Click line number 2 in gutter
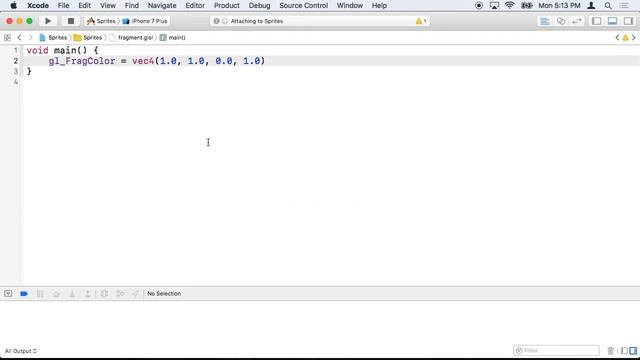 pos(16,61)
